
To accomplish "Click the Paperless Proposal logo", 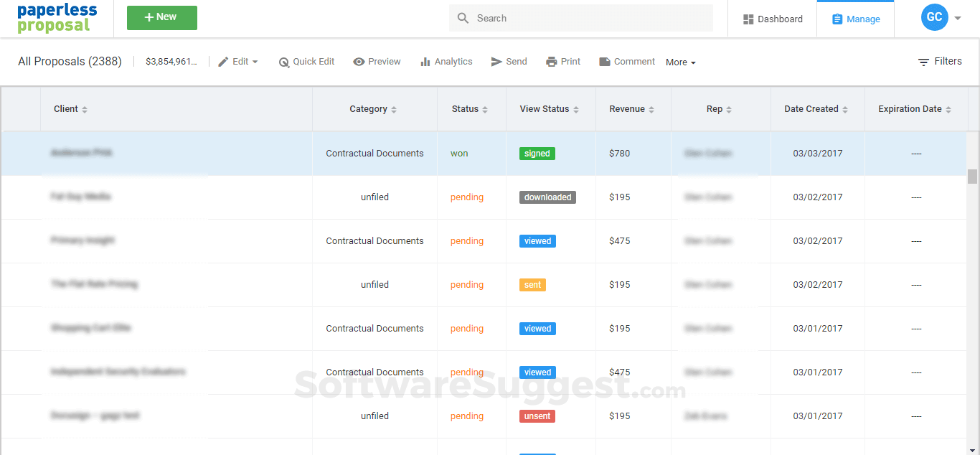I will coord(57,19).
